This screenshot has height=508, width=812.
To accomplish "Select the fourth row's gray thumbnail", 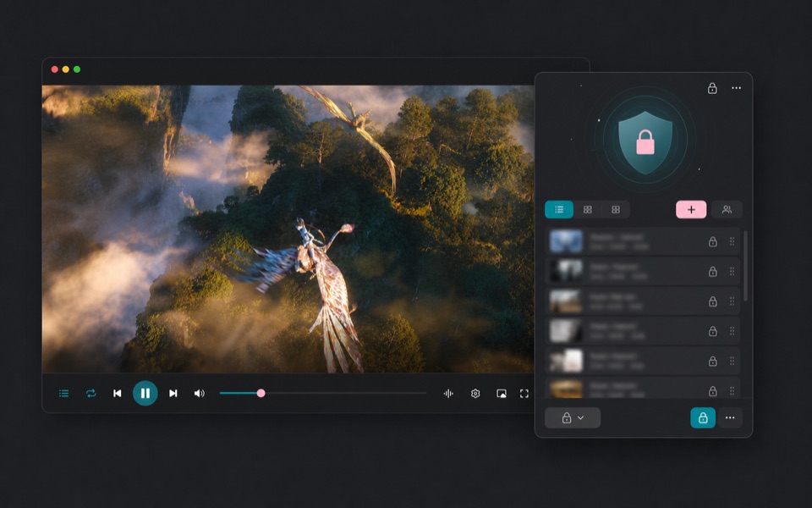I will click(566, 331).
